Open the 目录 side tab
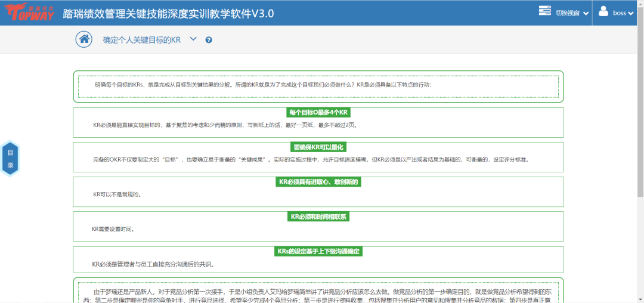Screen dimensions: 644x303 click(10, 159)
